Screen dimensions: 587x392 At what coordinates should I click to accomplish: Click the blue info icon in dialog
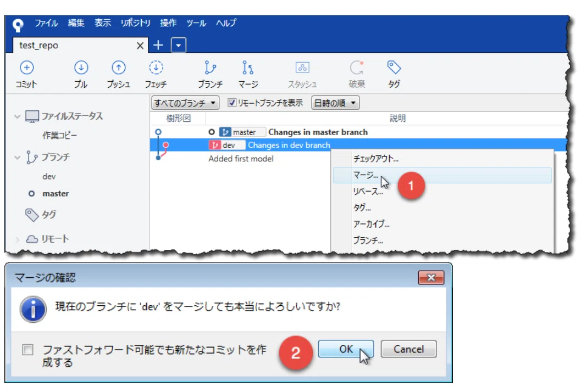tap(34, 309)
